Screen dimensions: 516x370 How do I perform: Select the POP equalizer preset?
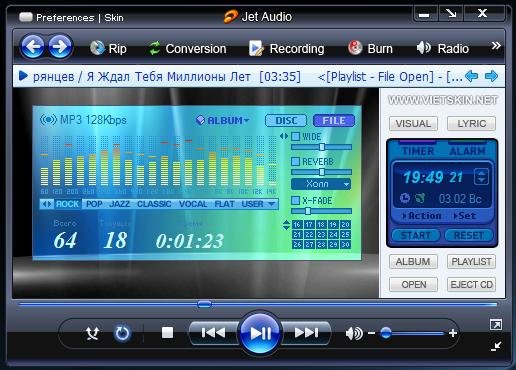coord(94,204)
